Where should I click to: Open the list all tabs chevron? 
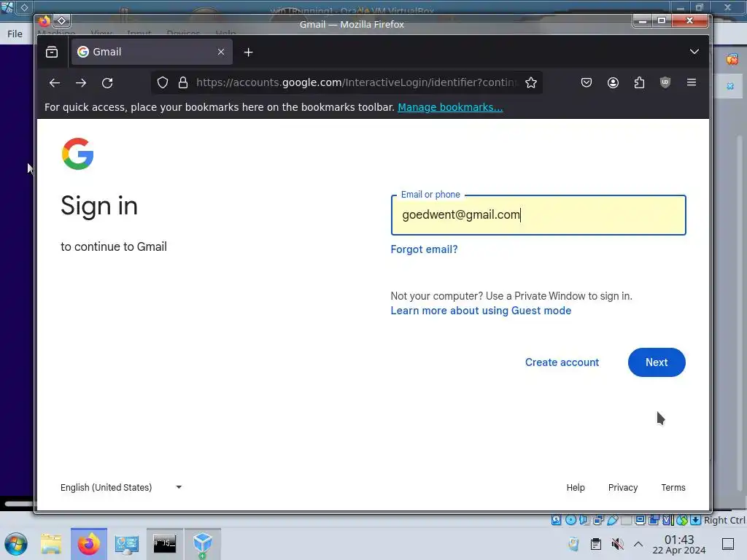tap(694, 52)
